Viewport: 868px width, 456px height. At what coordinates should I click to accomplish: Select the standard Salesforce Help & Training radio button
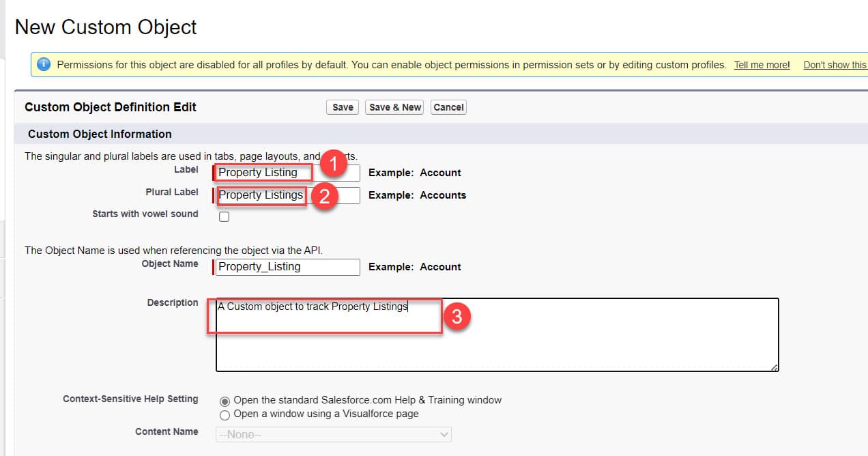tap(224, 401)
